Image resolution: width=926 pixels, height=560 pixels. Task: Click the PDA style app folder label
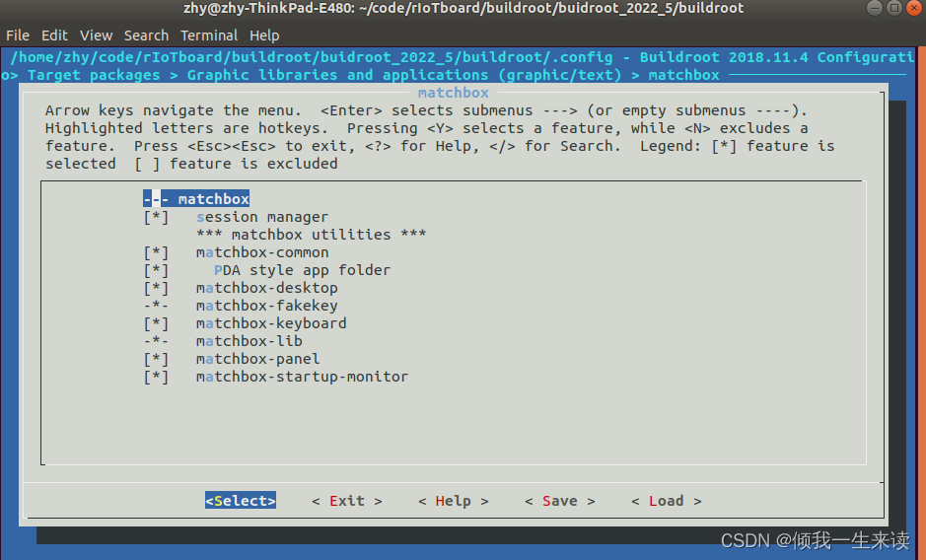[x=303, y=270]
